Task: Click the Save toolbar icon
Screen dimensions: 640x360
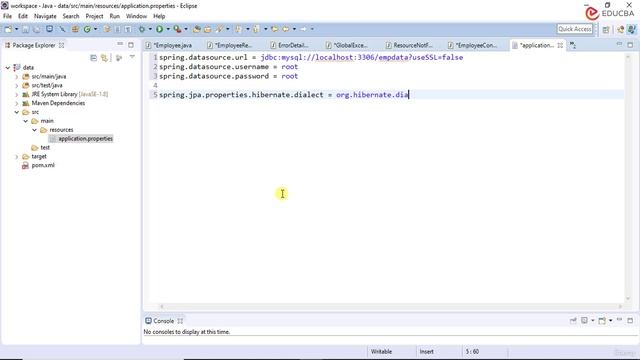Action: click(x=25, y=29)
